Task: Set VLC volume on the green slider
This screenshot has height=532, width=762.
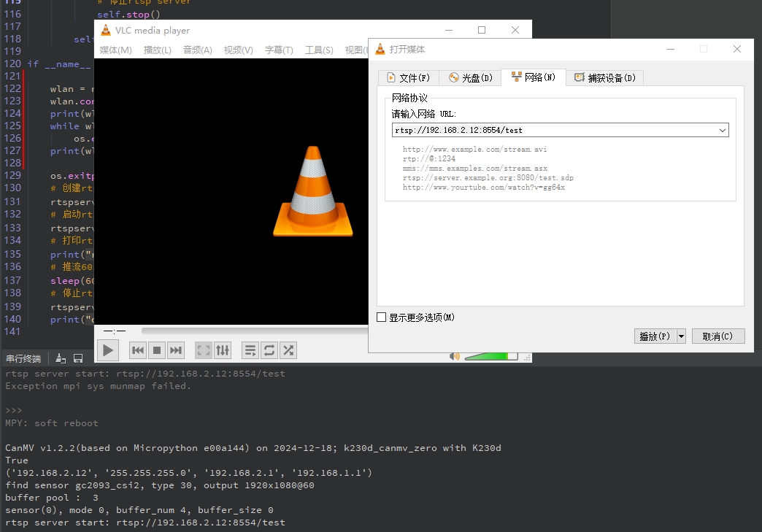Action: click(490, 357)
